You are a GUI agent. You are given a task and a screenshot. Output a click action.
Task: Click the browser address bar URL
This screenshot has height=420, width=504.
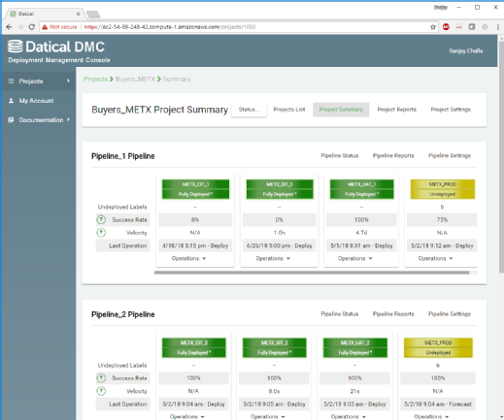click(x=170, y=27)
